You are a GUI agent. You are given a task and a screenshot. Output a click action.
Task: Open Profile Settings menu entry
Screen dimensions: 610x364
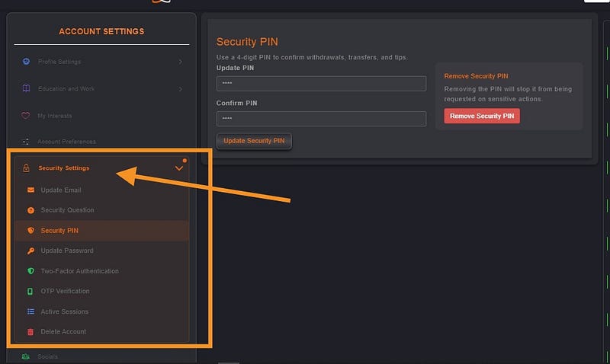[59, 62]
